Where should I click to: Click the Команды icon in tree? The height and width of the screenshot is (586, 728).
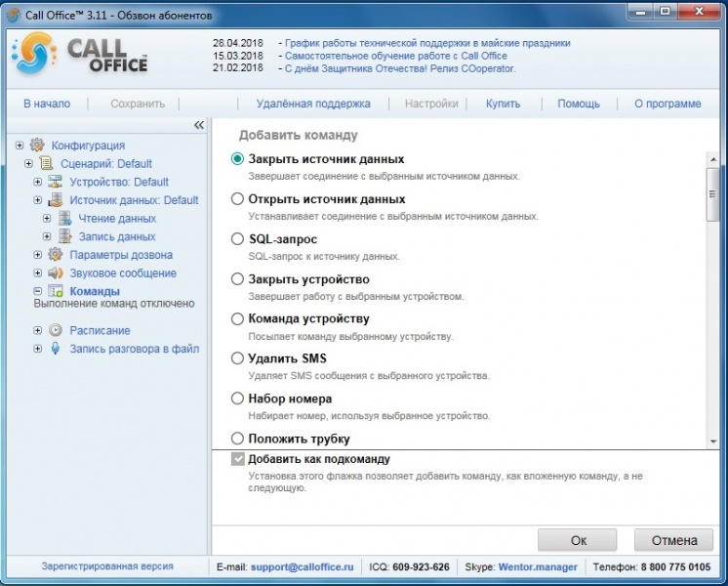click(x=56, y=291)
